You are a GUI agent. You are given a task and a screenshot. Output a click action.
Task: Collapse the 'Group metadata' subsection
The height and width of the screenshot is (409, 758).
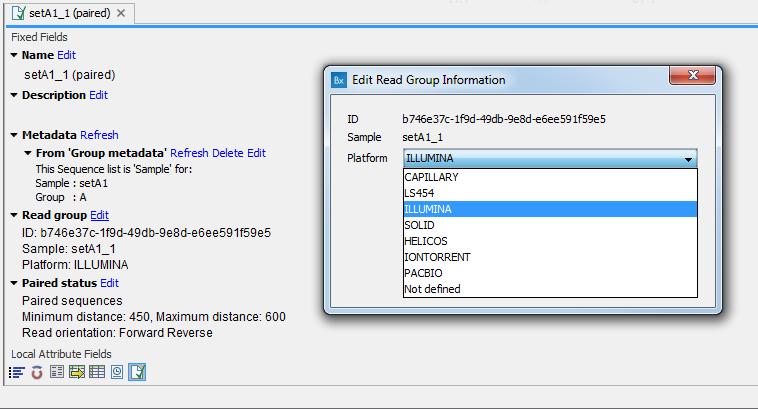tap(28, 153)
